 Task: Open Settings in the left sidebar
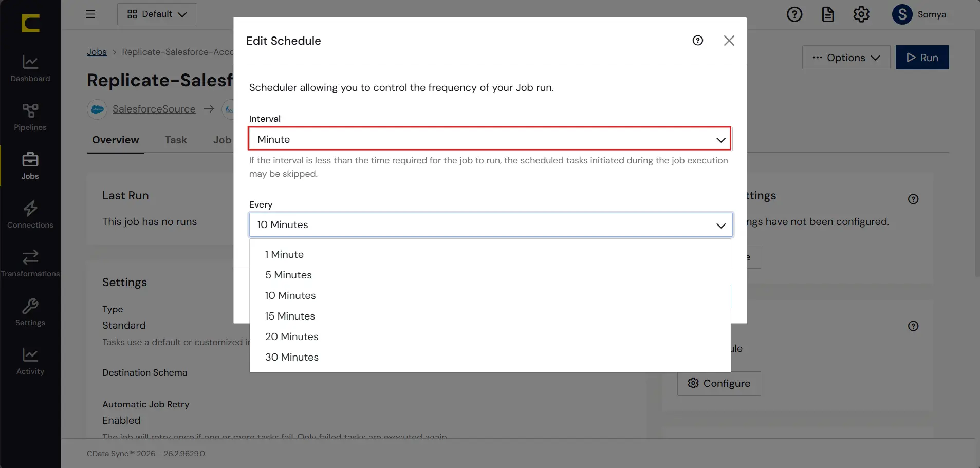click(30, 313)
